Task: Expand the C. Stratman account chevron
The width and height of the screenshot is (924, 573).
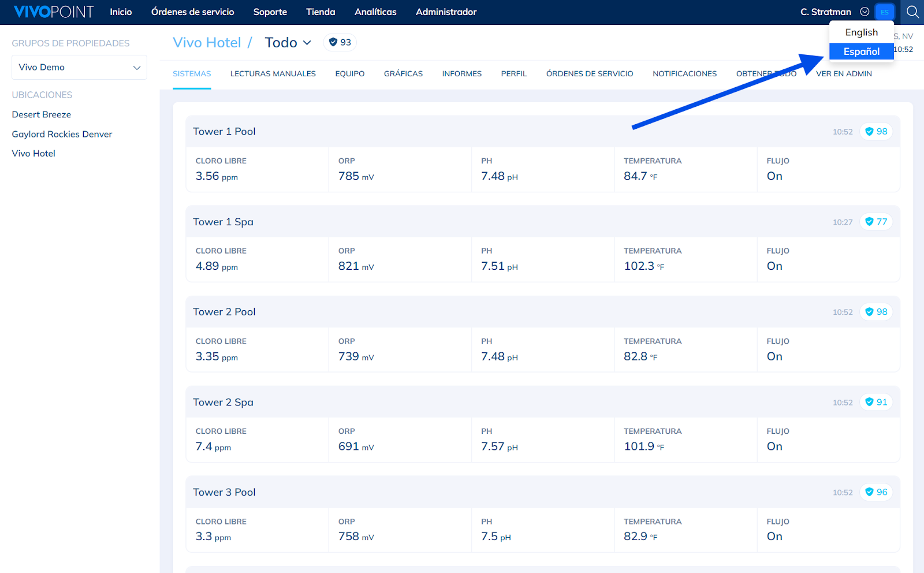Action: pyautogui.click(x=865, y=12)
